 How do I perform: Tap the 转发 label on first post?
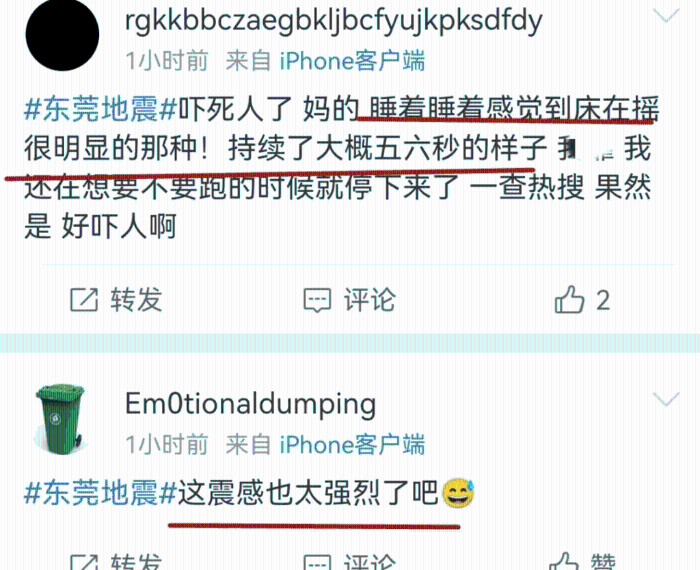[137, 300]
